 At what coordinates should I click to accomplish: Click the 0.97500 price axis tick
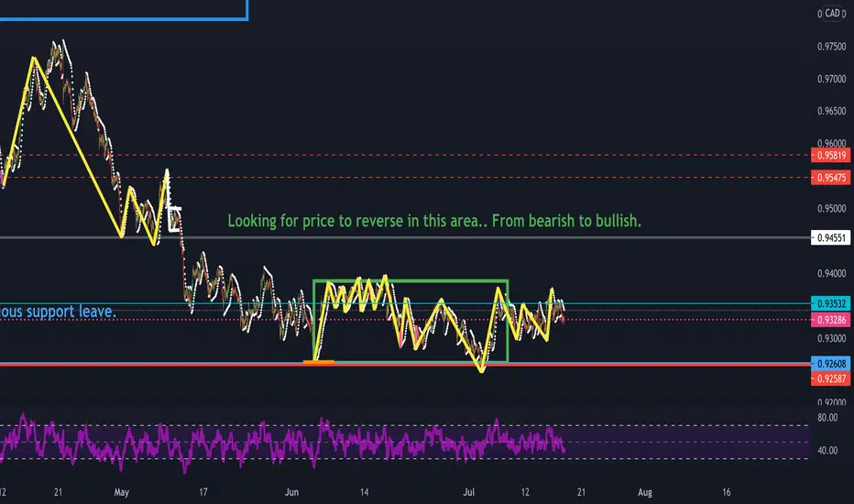(832, 47)
